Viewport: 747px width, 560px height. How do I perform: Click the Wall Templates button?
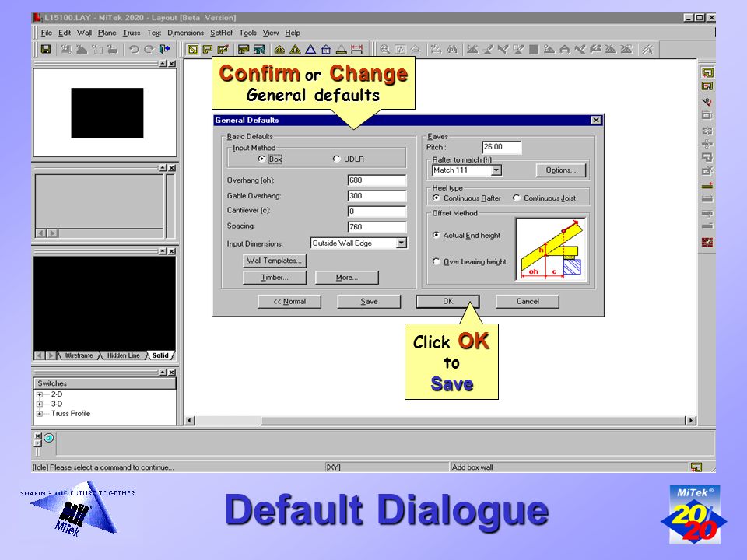(x=275, y=261)
